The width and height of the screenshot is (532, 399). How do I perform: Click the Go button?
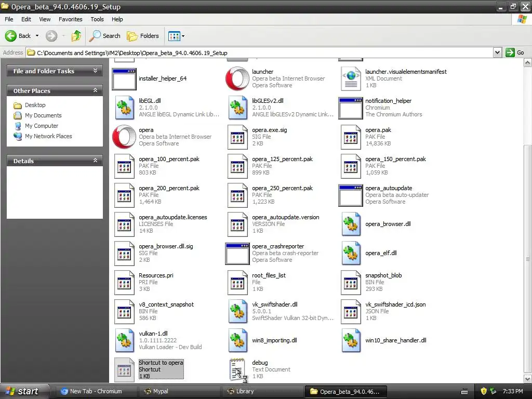click(x=515, y=52)
